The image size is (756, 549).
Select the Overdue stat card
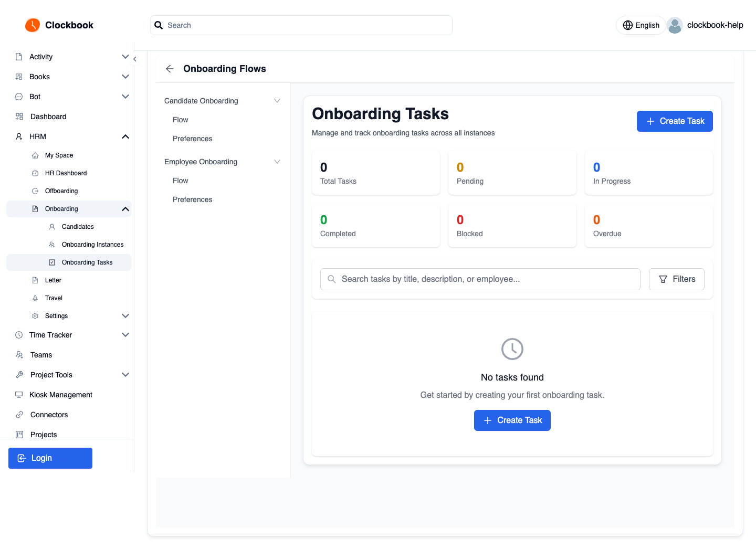(x=649, y=225)
